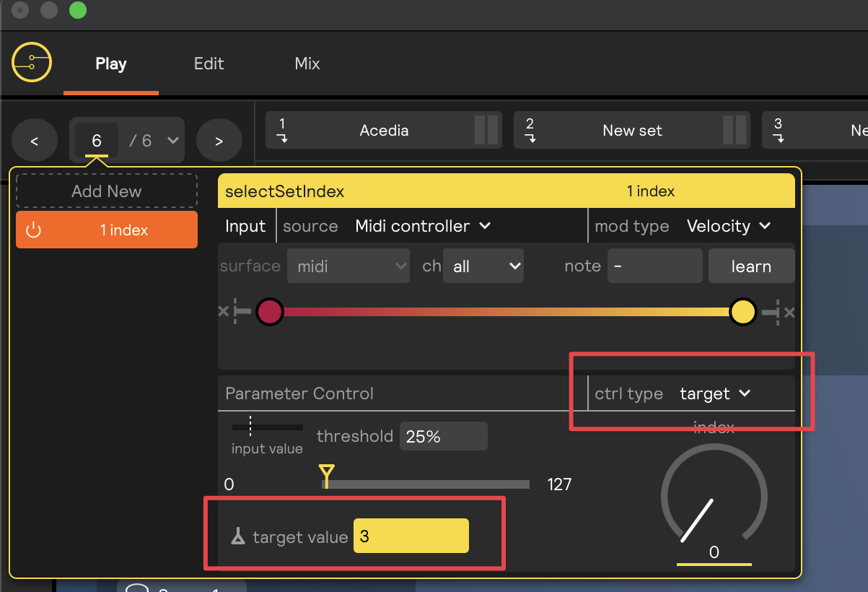Open the mod type Velocity dropdown
868x592 pixels.
(729, 226)
